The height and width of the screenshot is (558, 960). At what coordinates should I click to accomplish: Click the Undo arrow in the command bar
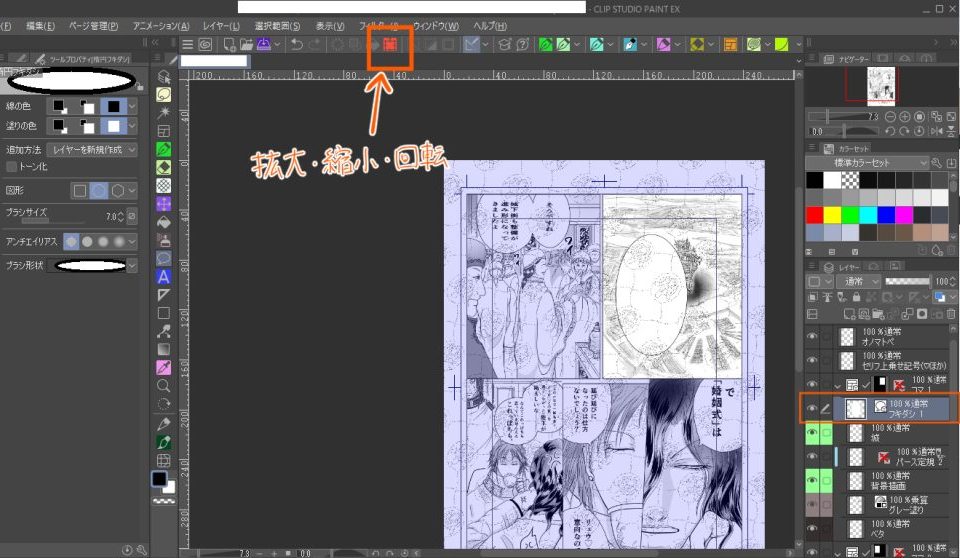click(297, 44)
